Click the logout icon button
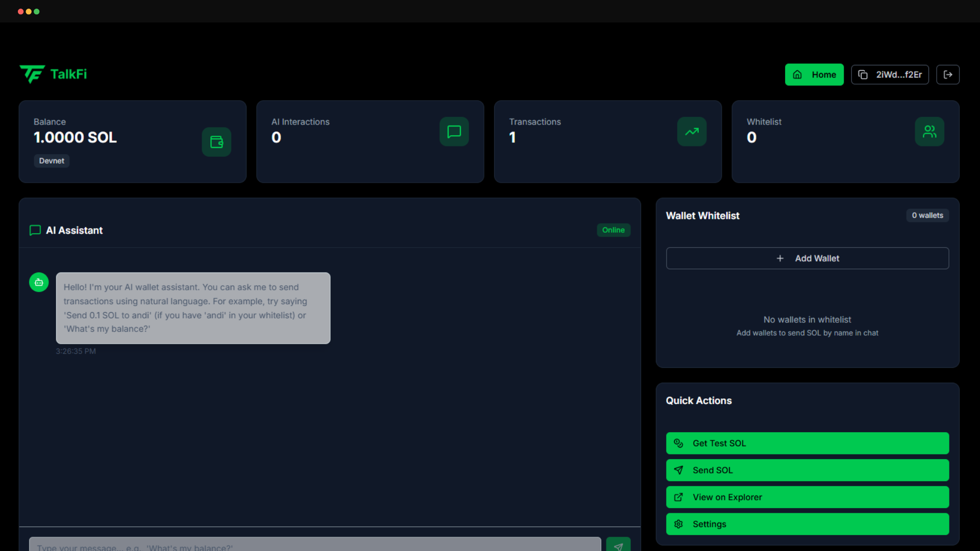980x551 pixels. (948, 74)
